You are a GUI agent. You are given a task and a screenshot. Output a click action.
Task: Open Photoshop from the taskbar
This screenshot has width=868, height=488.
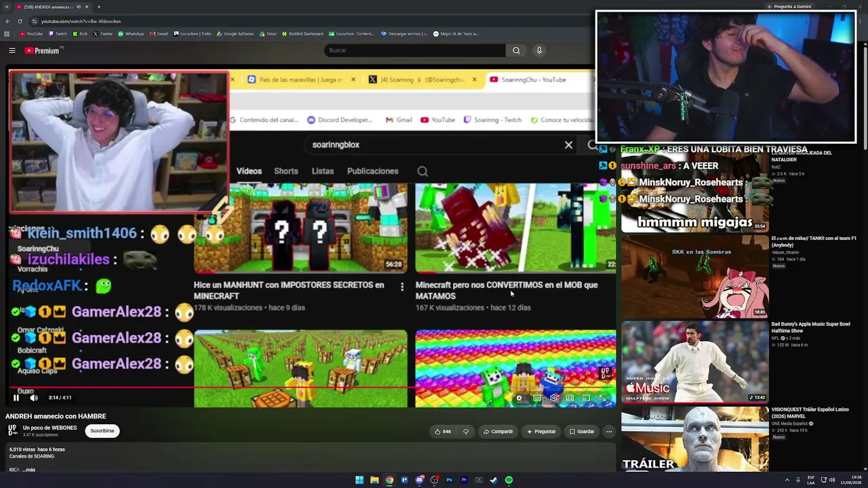(x=449, y=480)
